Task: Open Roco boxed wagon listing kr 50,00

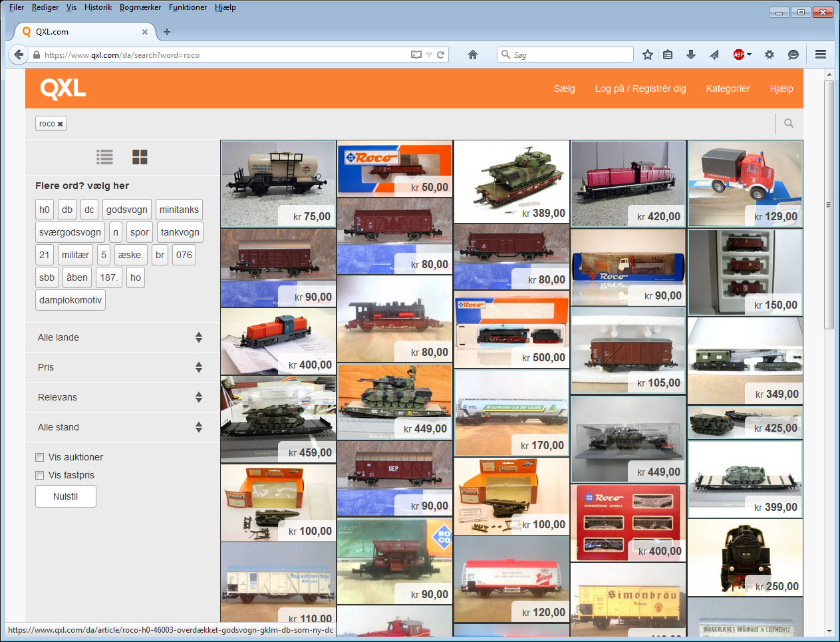Action: point(394,168)
